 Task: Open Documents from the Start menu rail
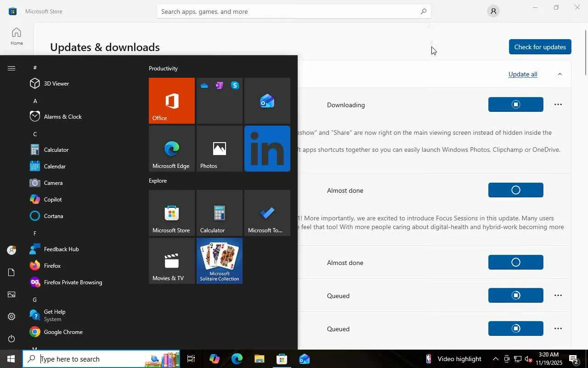point(11,272)
